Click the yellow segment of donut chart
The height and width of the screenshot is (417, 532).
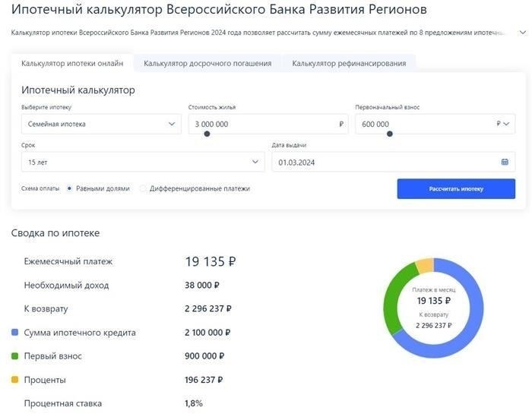coord(425,265)
